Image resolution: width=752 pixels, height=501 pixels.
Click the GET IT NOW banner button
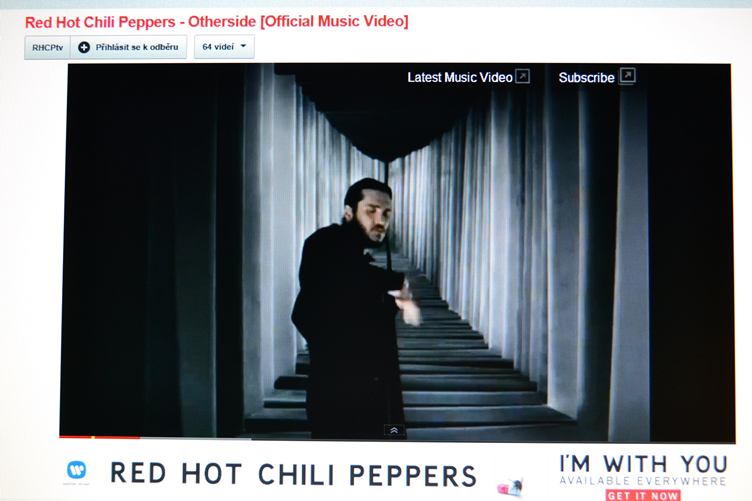click(643, 495)
